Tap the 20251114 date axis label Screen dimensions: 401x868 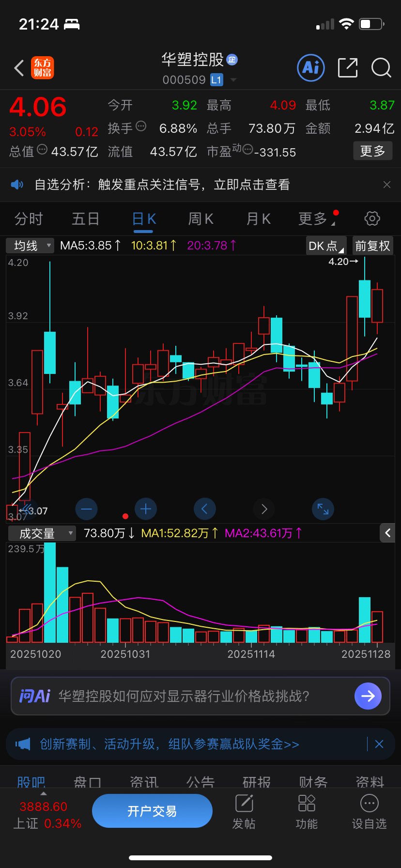251,654
